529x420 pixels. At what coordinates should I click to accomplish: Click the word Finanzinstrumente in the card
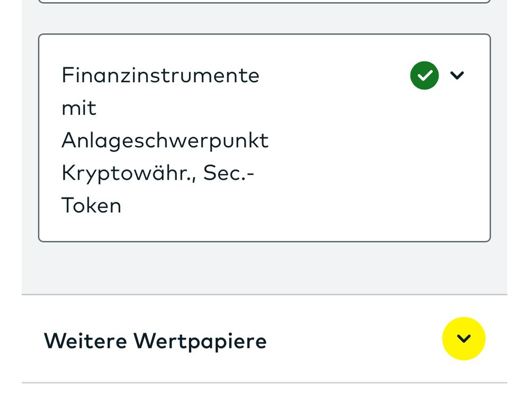(x=160, y=75)
